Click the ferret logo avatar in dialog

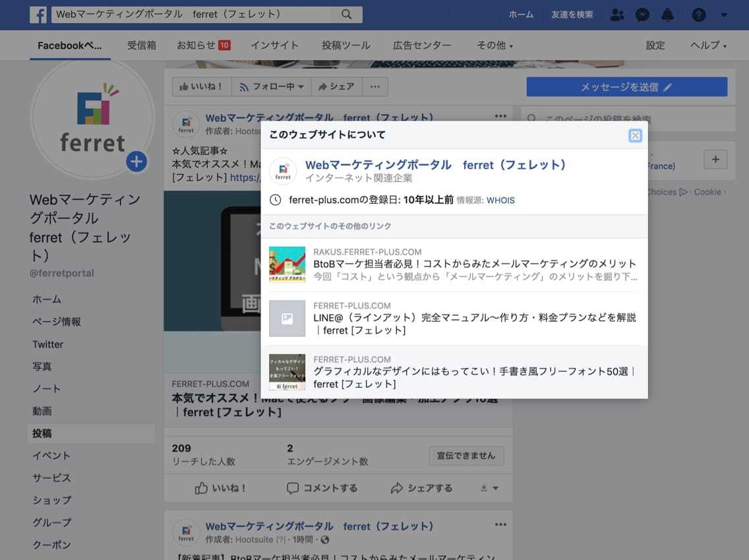click(283, 171)
